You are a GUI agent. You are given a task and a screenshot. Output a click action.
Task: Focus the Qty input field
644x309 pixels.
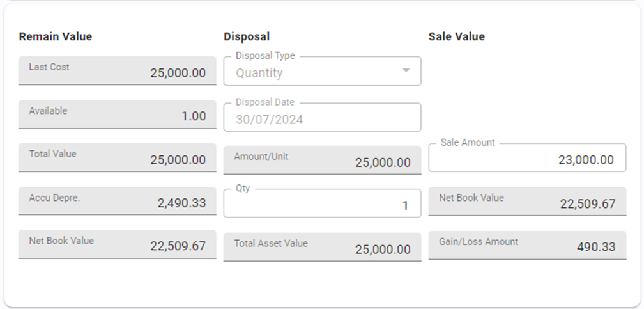click(322, 205)
